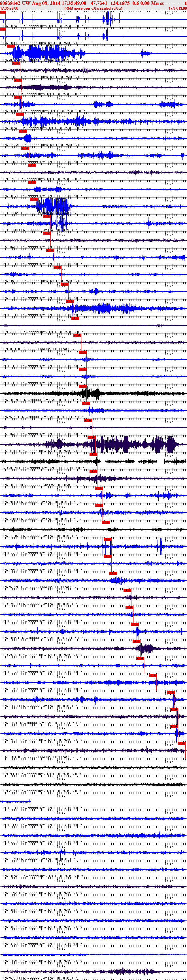Click end time 17:37:13.00 in the header

pyautogui.click(x=177, y=8)
